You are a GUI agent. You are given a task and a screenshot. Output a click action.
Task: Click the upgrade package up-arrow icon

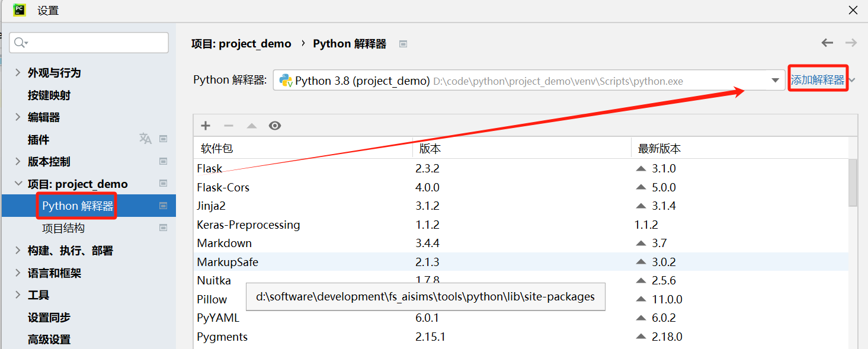coord(252,126)
